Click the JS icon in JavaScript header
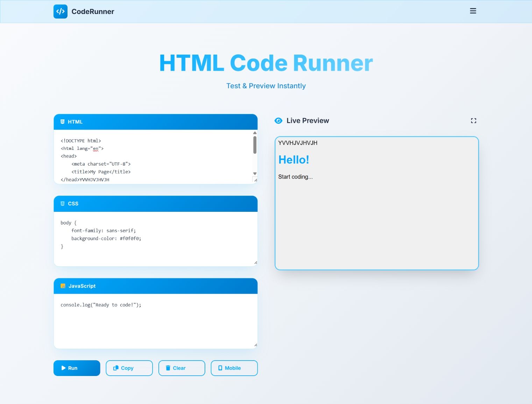The height and width of the screenshot is (404, 532). (63, 286)
